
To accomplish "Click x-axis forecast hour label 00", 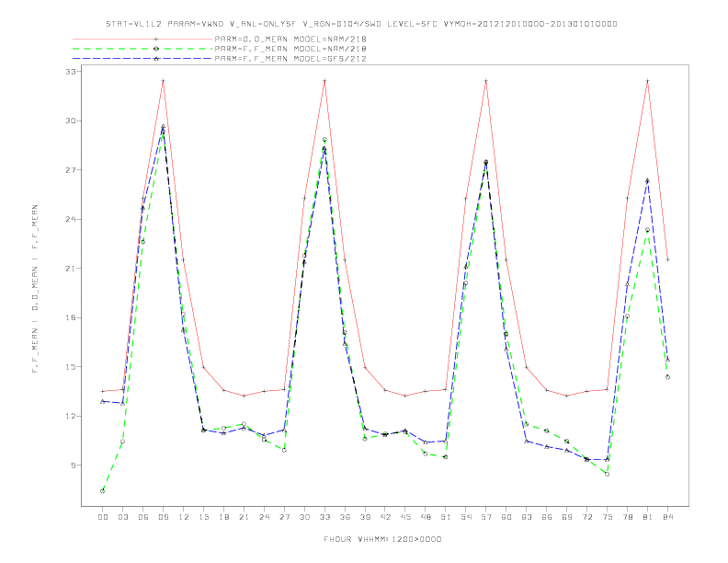I will click(103, 517).
